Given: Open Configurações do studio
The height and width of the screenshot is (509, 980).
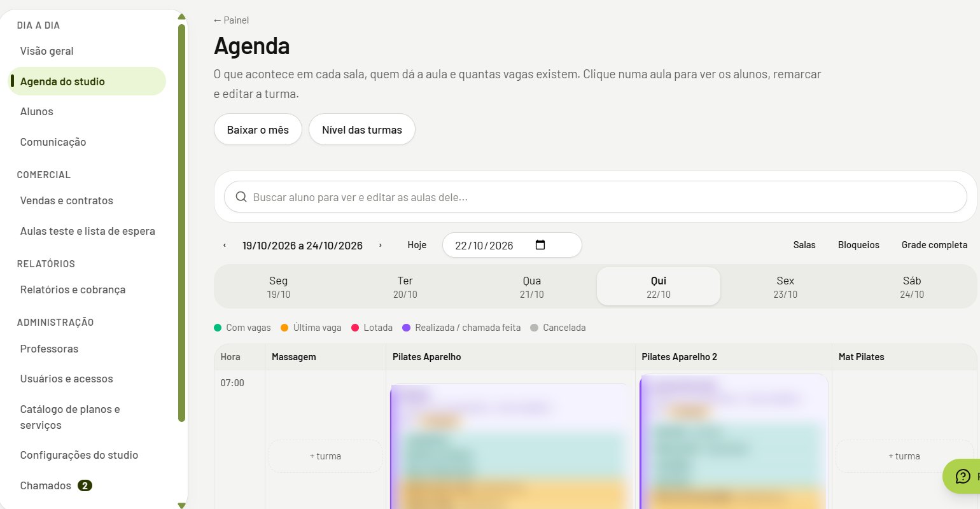Looking at the screenshot, I should click(87, 455).
